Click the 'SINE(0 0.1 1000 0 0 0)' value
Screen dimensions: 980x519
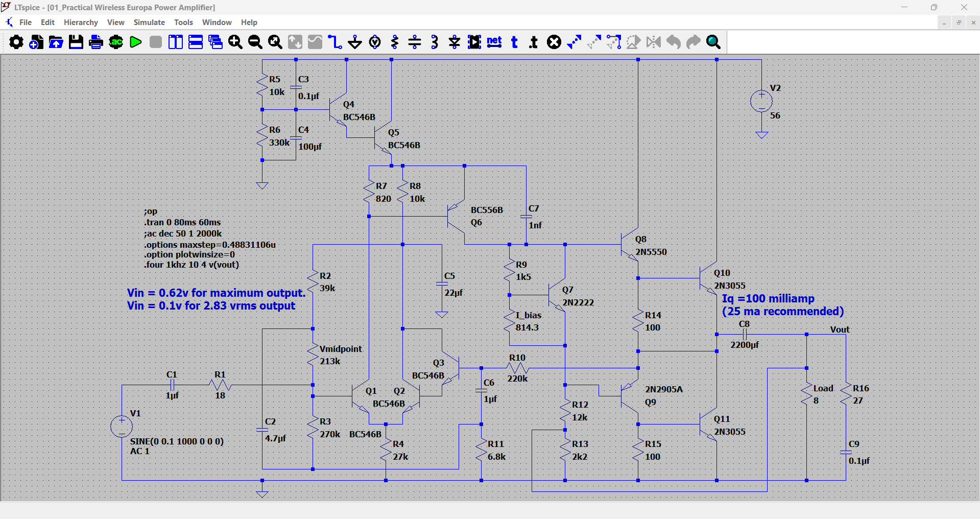point(177,441)
